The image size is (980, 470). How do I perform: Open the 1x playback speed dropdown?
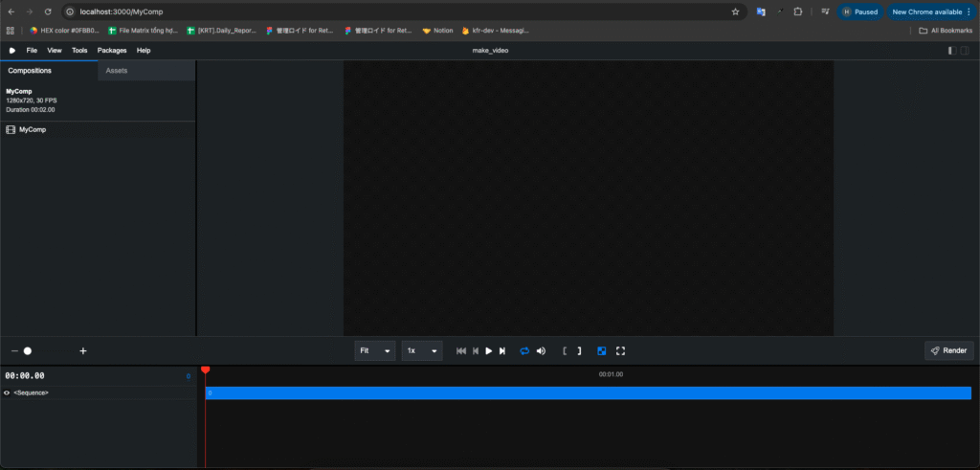(x=422, y=351)
